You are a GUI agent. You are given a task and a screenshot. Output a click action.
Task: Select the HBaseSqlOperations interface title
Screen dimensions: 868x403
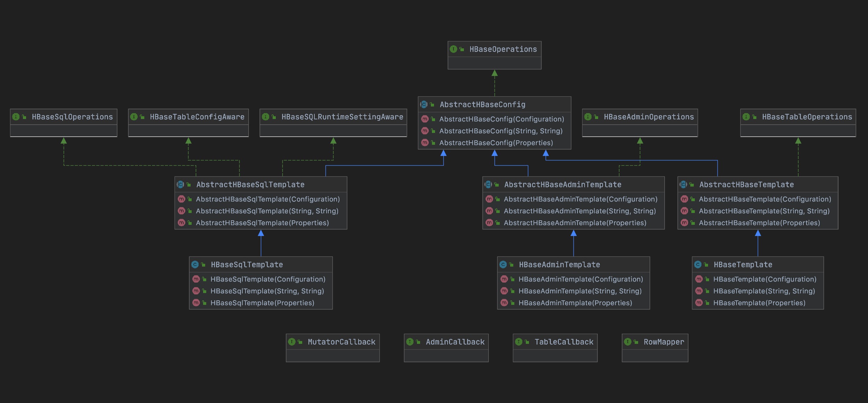click(x=72, y=117)
